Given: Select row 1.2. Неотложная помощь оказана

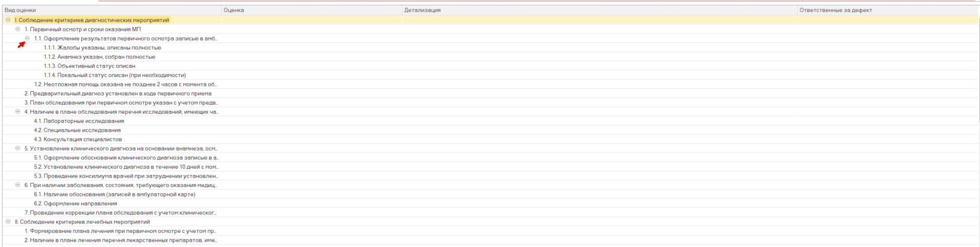Looking at the screenshot, I should coord(125,84).
